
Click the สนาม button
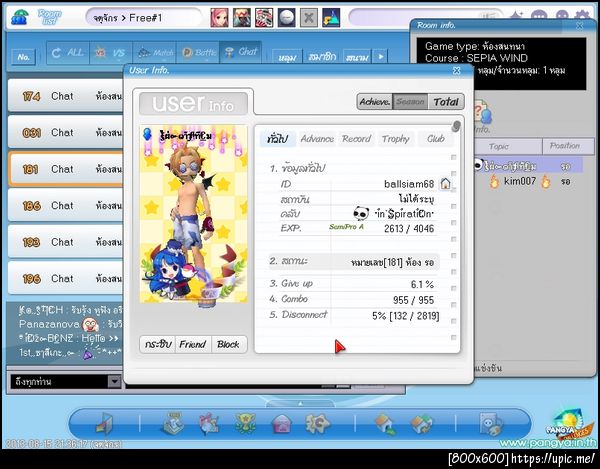(357, 57)
